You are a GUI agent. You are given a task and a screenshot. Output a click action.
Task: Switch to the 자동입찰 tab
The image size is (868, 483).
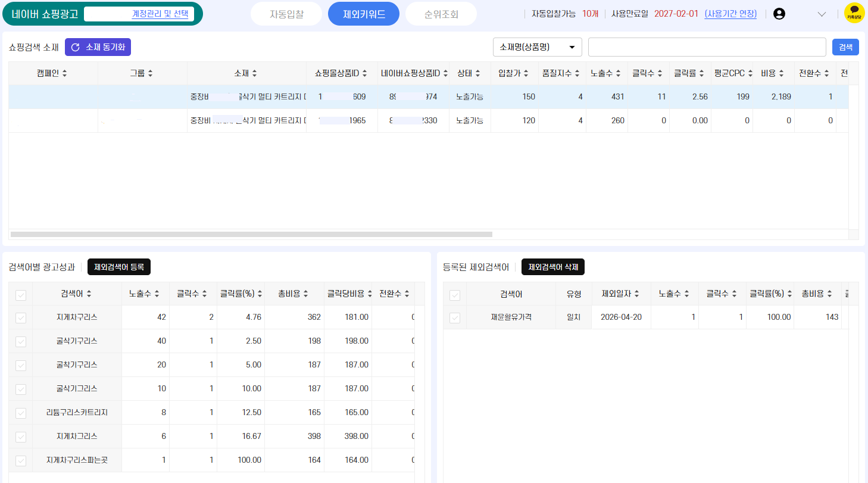tap(286, 14)
